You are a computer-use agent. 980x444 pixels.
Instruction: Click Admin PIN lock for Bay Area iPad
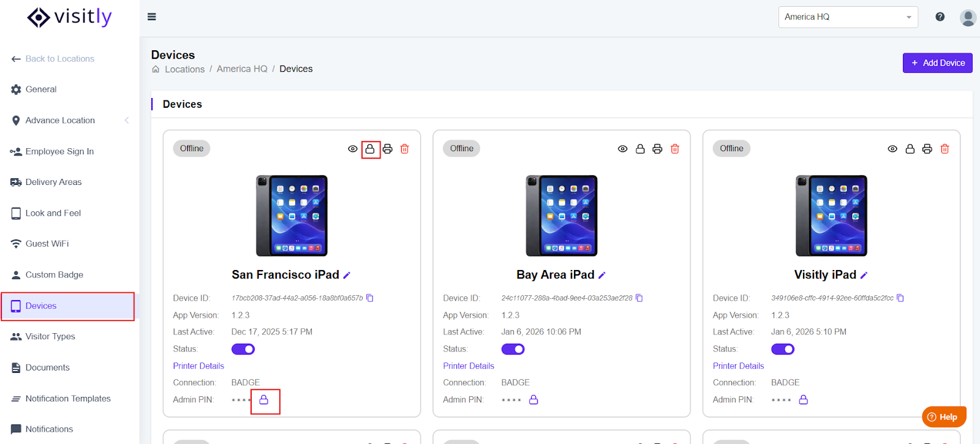(x=533, y=399)
